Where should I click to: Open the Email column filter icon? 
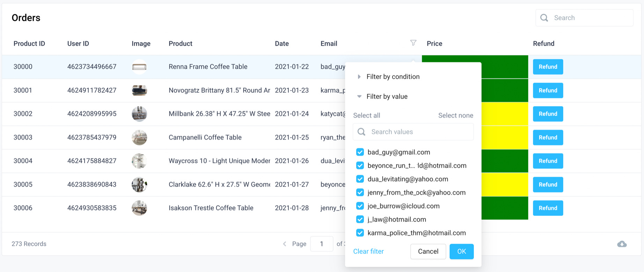(x=413, y=43)
